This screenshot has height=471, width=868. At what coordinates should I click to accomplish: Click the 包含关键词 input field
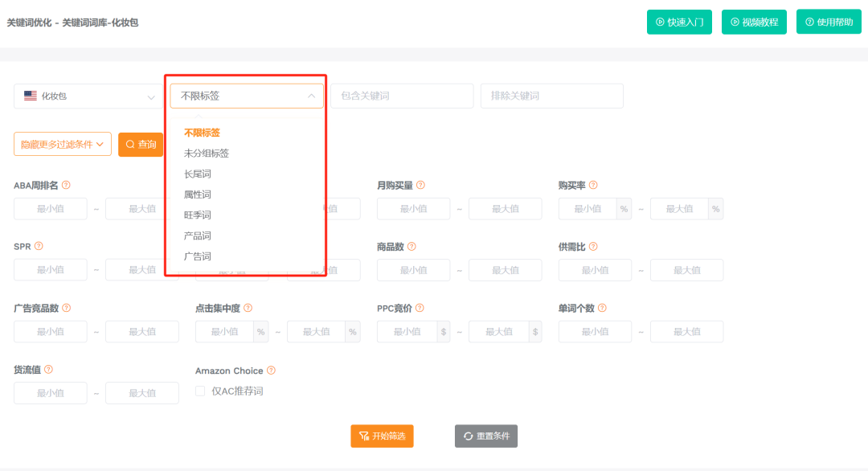(401, 95)
